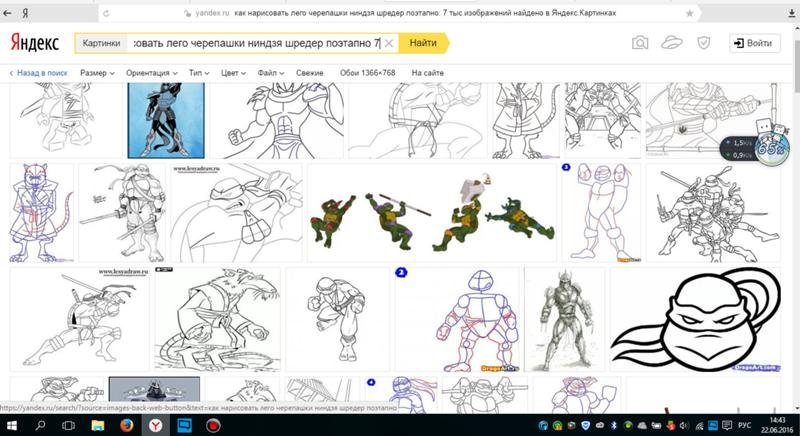Follow the Назад в поиск link
The width and height of the screenshot is (800, 436).
(38, 73)
